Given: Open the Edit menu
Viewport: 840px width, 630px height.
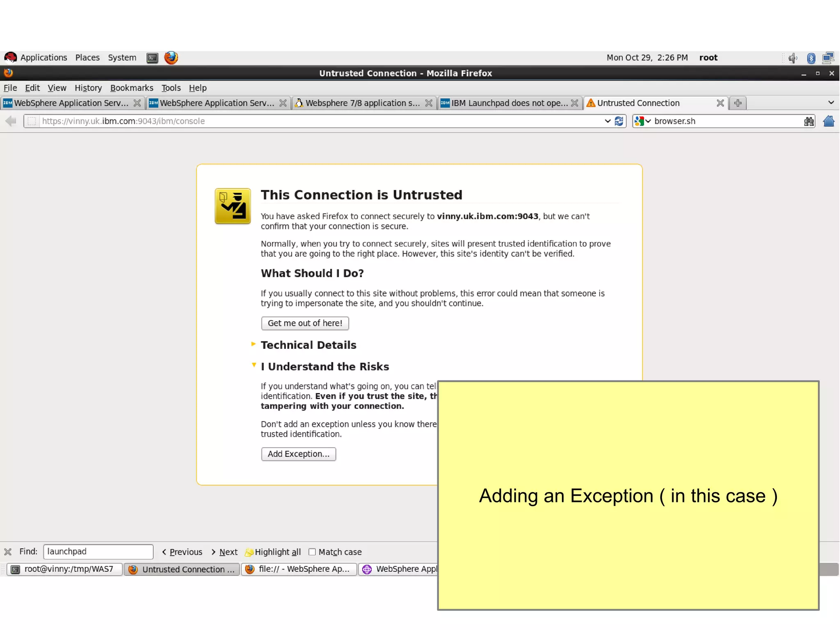Looking at the screenshot, I should 32,88.
